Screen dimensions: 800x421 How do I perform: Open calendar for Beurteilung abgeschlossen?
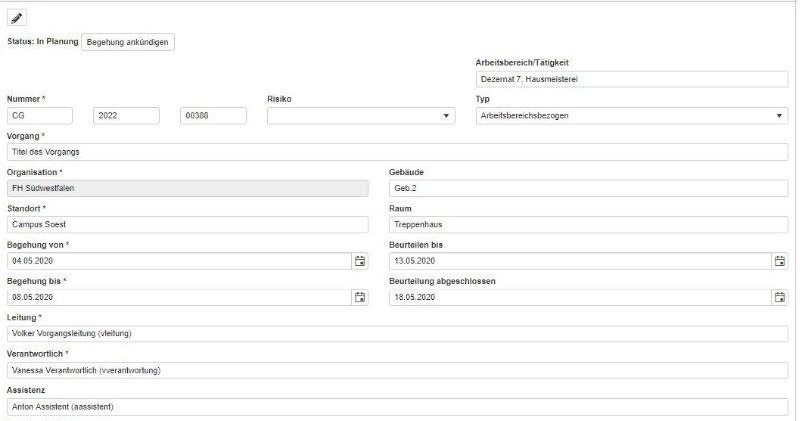(x=779, y=297)
